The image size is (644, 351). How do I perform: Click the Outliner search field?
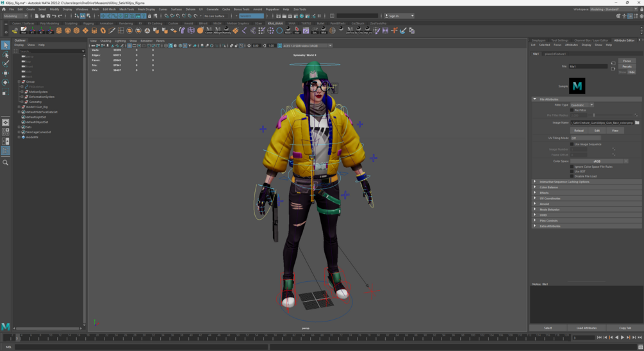point(51,51)
